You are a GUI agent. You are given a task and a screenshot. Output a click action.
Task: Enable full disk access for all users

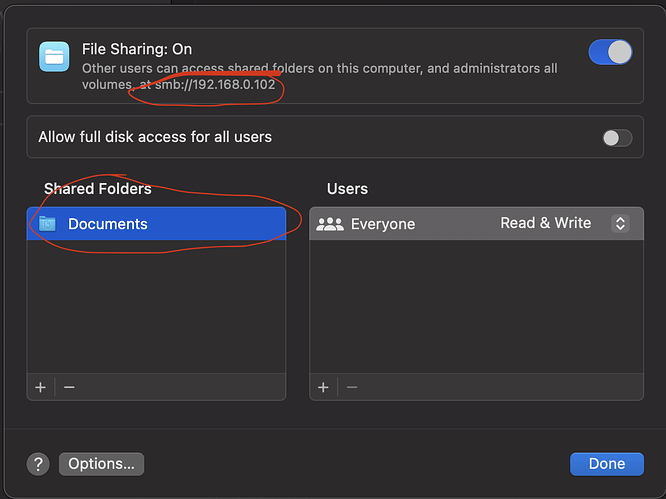coord(617,138)
